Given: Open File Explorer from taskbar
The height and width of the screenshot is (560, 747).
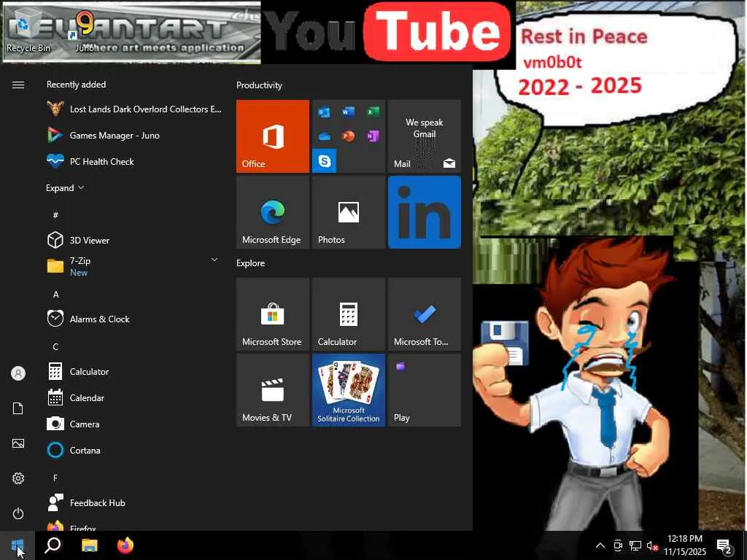Looking at the screenshot, I should point(89,545).
